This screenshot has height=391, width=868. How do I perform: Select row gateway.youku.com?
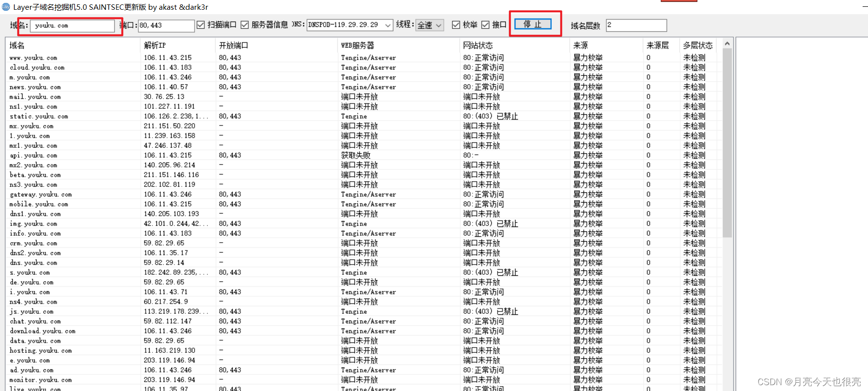click(x=364, y=194)
